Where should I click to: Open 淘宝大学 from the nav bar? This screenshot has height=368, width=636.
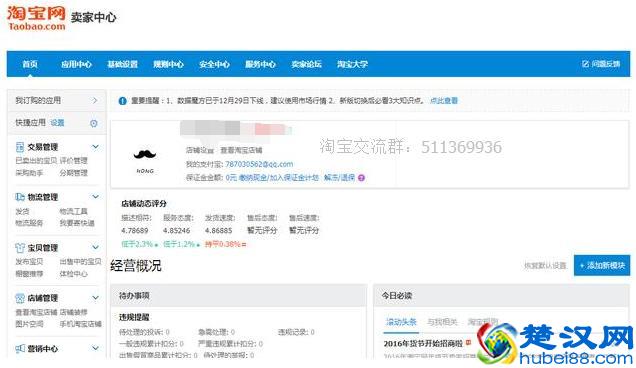pyautogui.click(x=352, y=64)
